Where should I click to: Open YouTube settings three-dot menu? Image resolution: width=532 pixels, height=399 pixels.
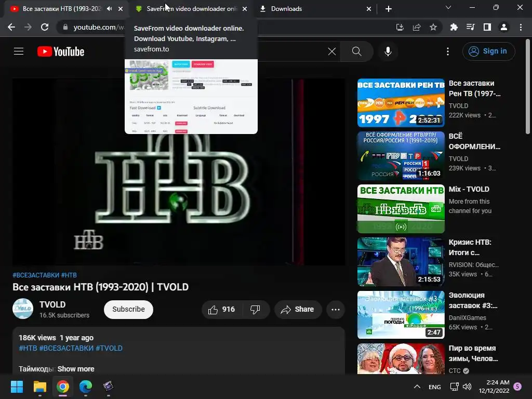448,51
